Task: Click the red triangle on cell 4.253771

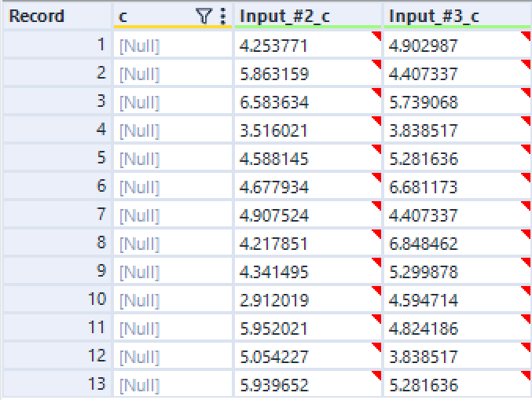Action: [376, 36]
